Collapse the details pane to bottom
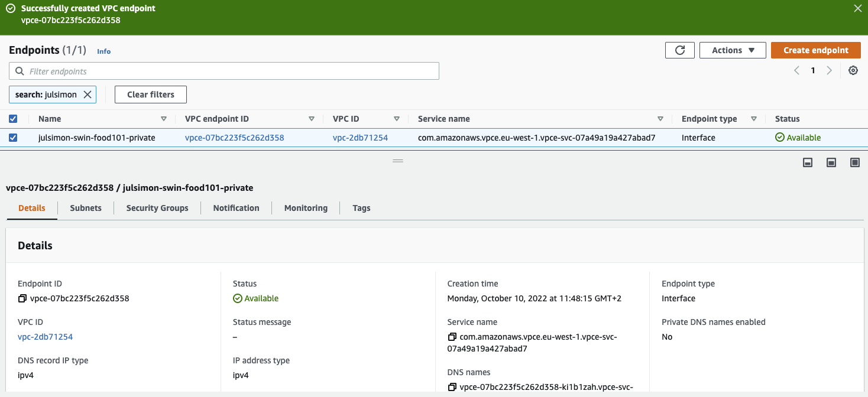868x397 pixels. pos(808,162)
